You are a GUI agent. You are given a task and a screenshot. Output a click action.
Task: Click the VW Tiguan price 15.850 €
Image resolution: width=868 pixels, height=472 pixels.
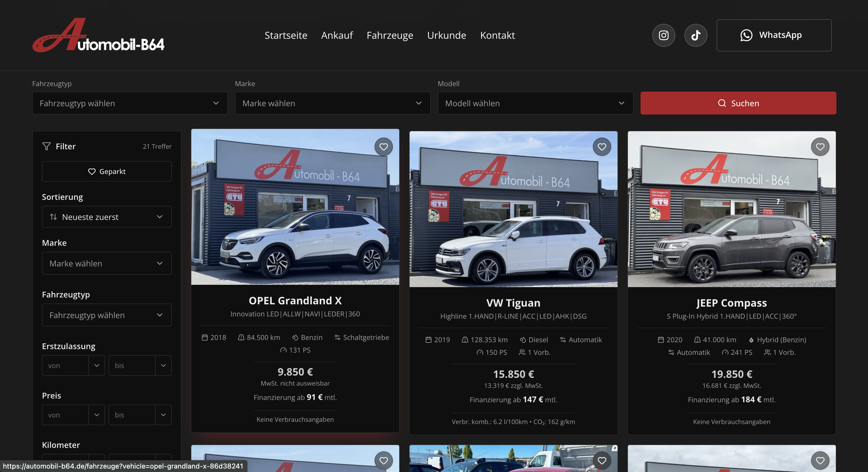click(x=514, y=374)
